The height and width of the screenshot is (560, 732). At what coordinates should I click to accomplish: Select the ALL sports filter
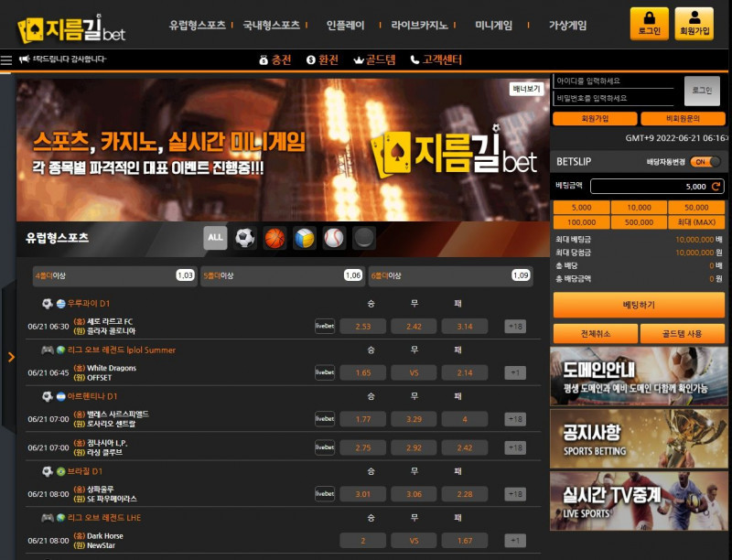point(215,239)
